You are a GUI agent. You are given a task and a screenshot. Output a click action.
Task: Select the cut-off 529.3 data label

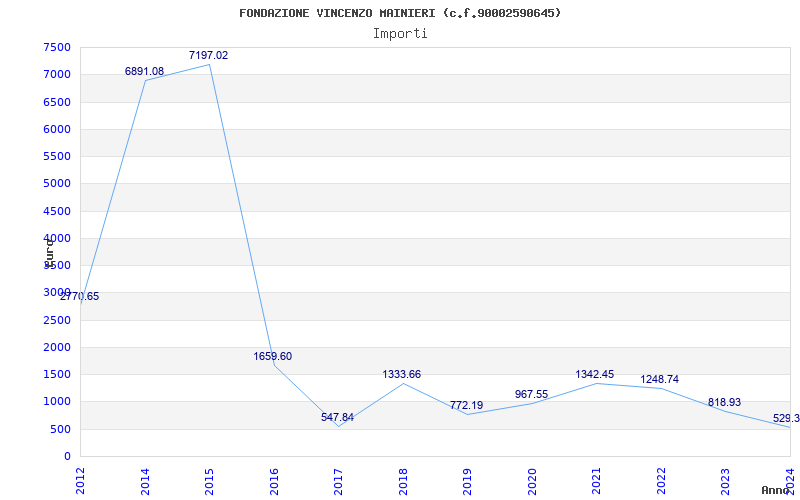[786, 418]
